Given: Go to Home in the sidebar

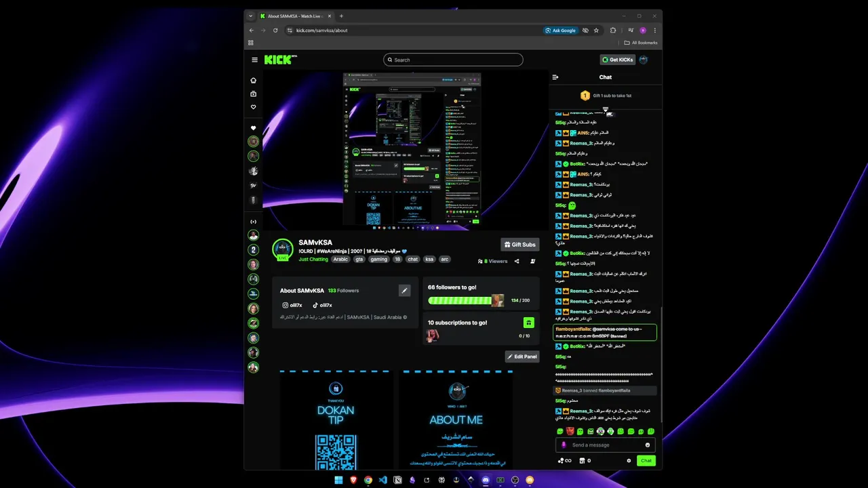Looking at the screenshot, I should click(x=254, y=80).
